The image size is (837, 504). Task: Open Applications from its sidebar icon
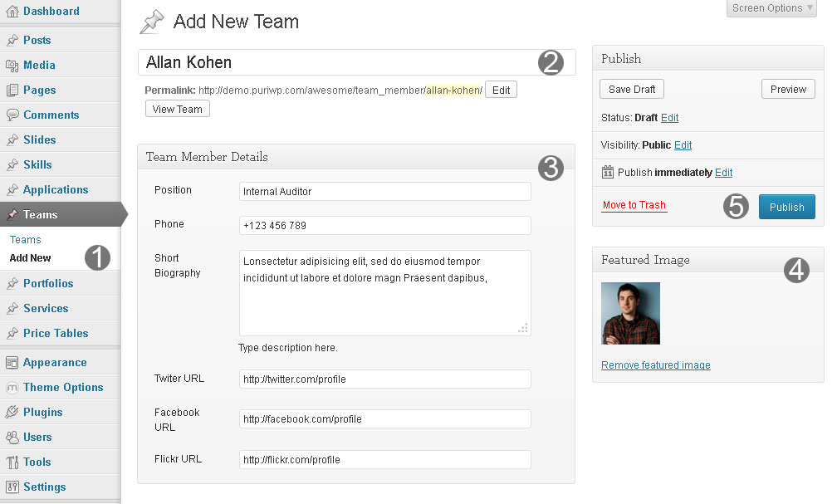click(x=10, y=189)
